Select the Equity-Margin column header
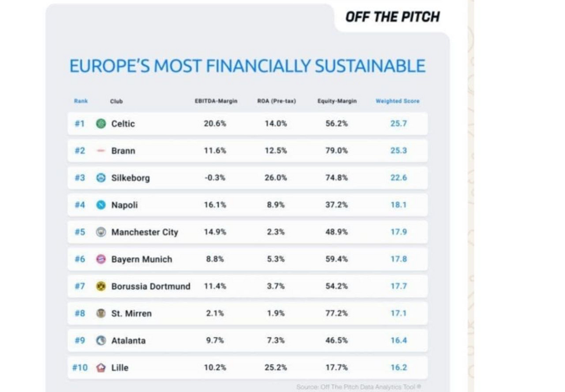Viewport: 565px width, 392px height. pos(337,101)
